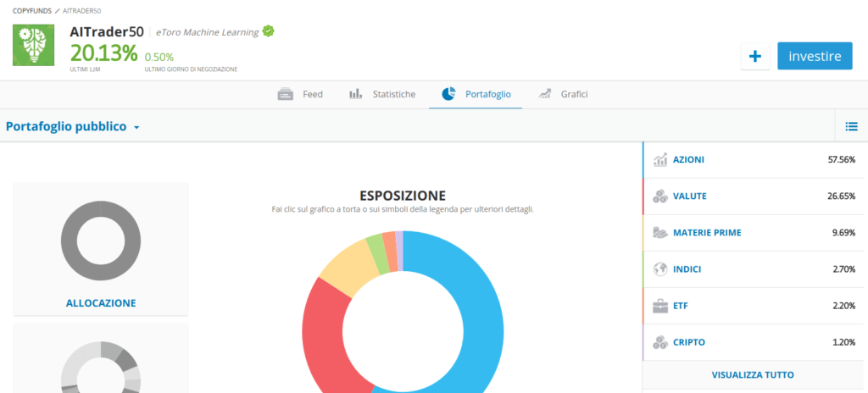Click the 20.13% return value
868x393 pixels.
coord(103,53)
